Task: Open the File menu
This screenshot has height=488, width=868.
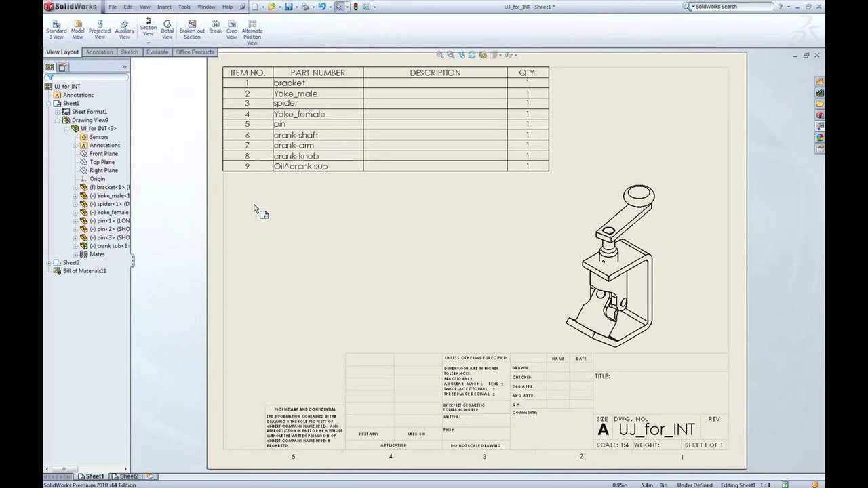Action: coord(113,7)
